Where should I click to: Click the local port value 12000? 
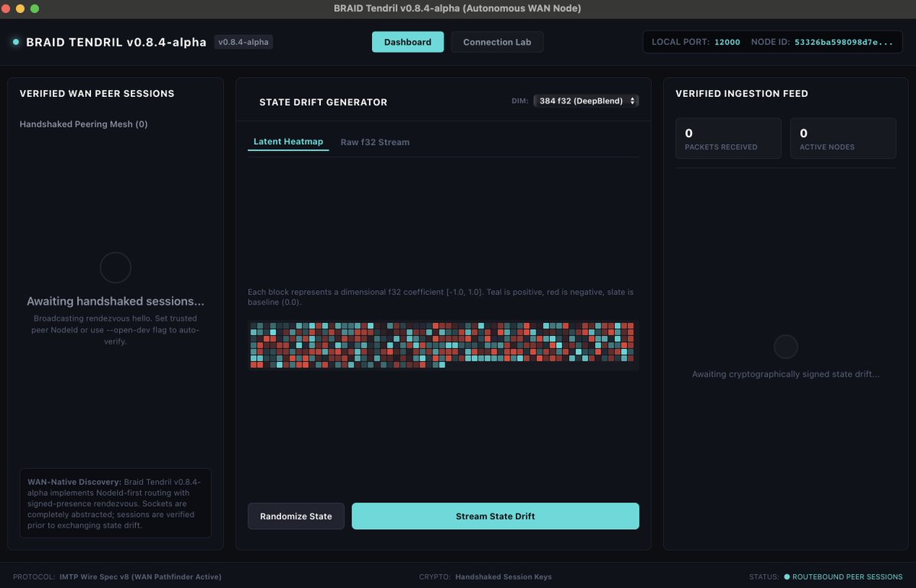[727, 42]
